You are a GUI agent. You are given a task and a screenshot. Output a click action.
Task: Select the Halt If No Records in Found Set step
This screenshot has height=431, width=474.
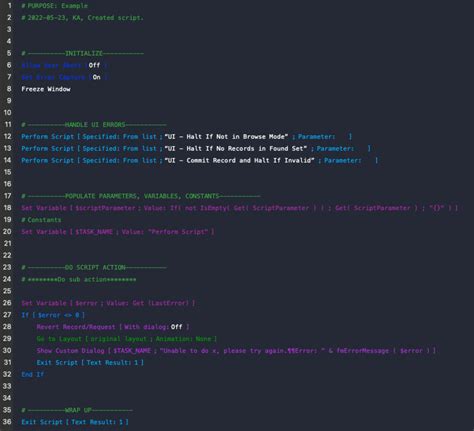coord(196,149)
